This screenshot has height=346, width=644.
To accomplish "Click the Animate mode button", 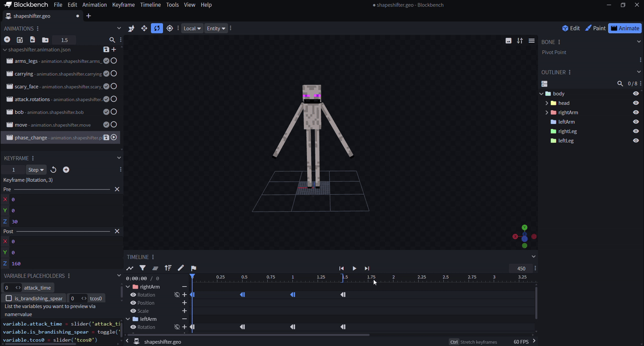I will click(x=625, y=28).
